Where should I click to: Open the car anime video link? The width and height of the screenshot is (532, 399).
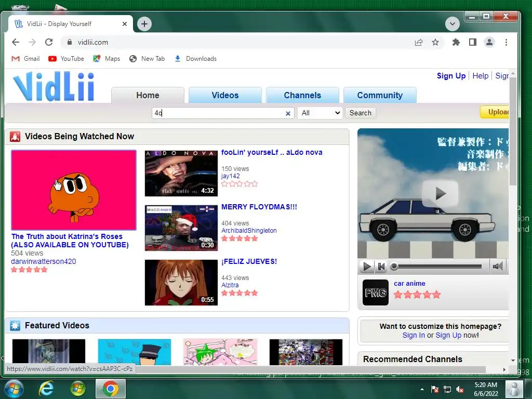coord(409,283)
